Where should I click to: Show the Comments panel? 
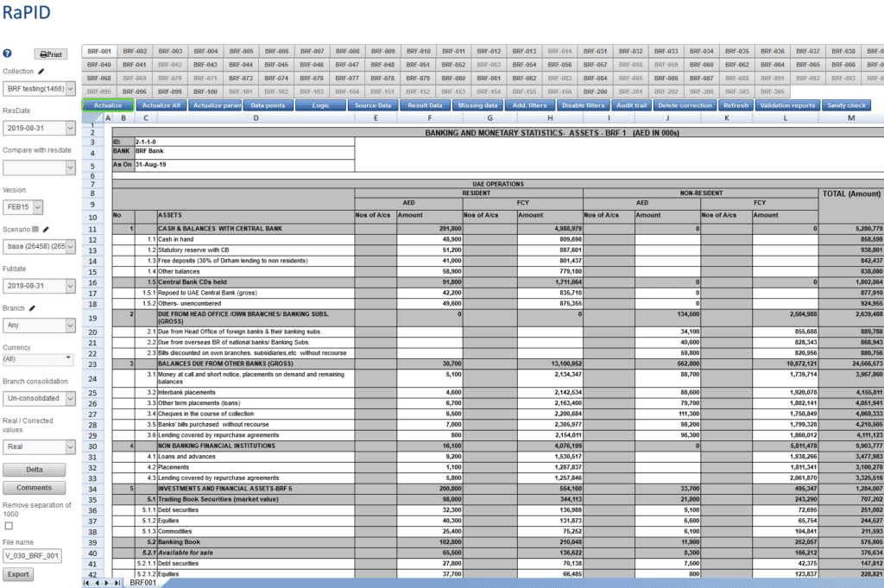point(34,487)
